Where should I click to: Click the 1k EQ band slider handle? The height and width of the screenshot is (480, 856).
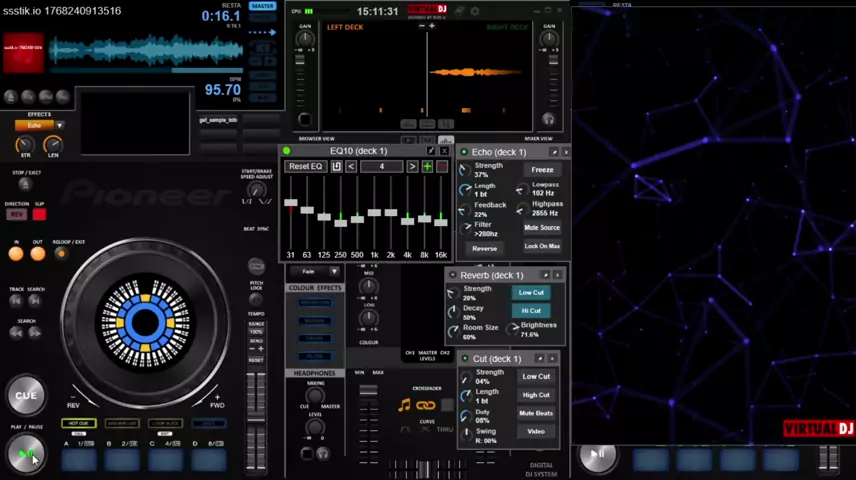click(x=374, y=213)
